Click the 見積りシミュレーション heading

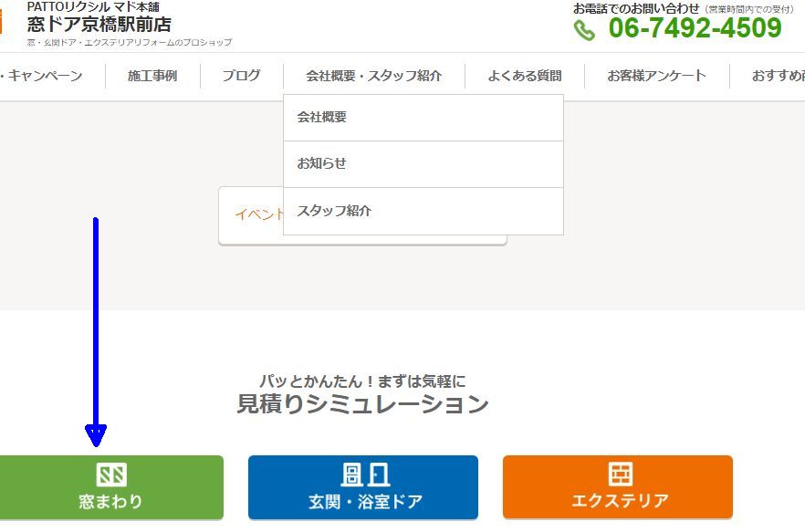point(362,404)
